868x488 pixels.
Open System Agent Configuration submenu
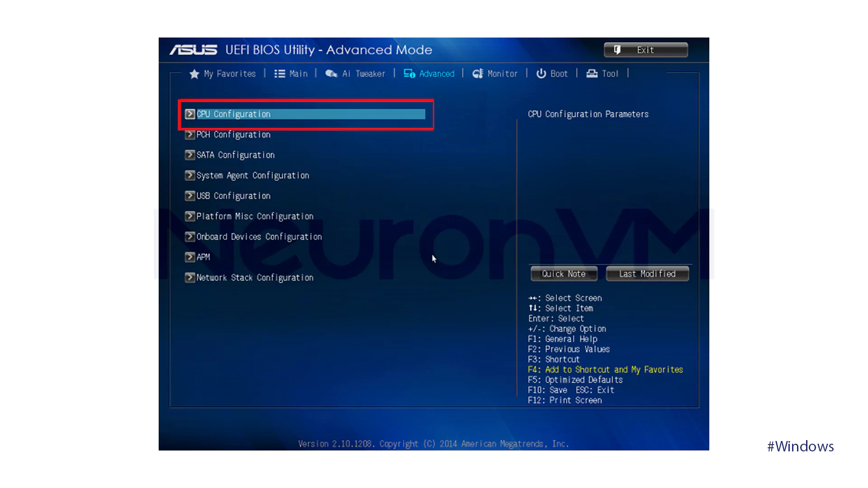point(247,175)
